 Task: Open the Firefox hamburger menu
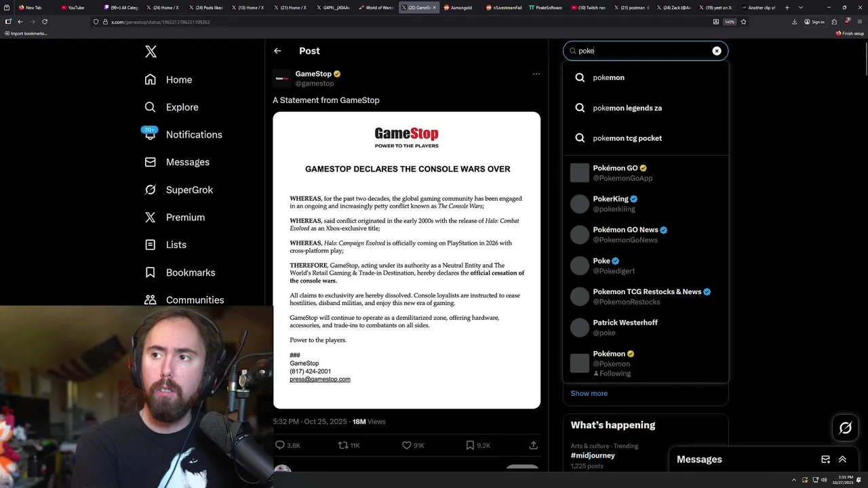(x=859, y=22)
